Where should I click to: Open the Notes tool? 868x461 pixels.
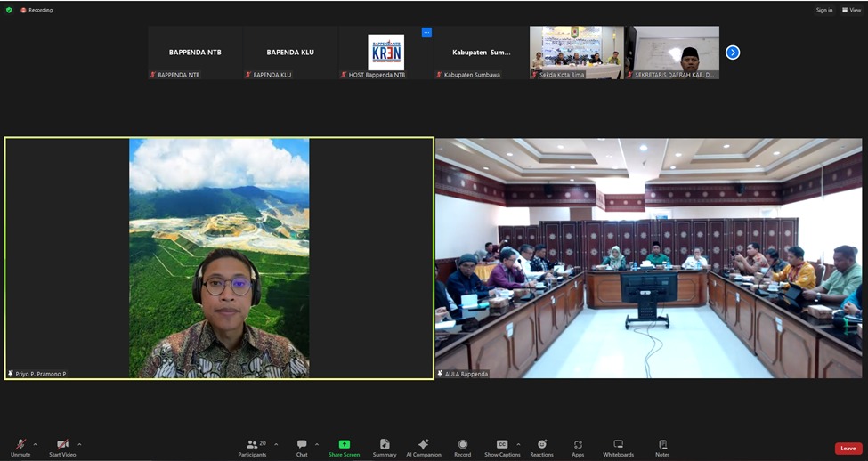(662, 447)
